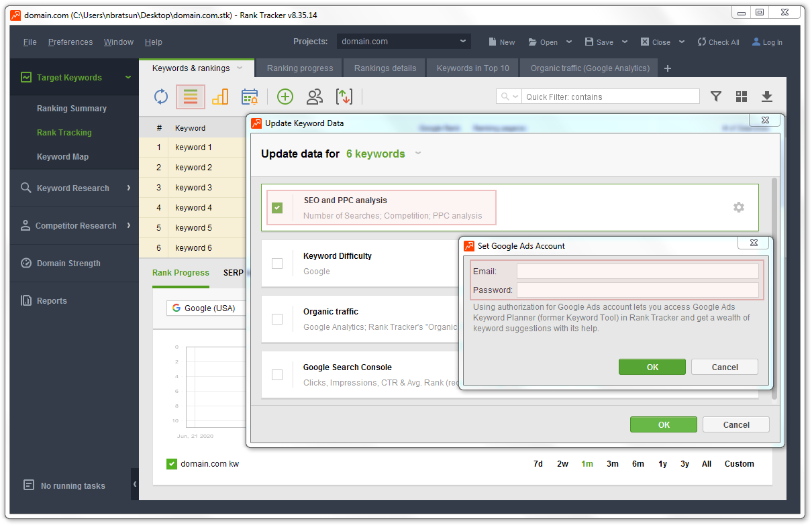Image resolution: width=812 pixels, height=525 pixels.
Task: Switch to the Keywords in Top 10 tab
Action: click(473, 68)
